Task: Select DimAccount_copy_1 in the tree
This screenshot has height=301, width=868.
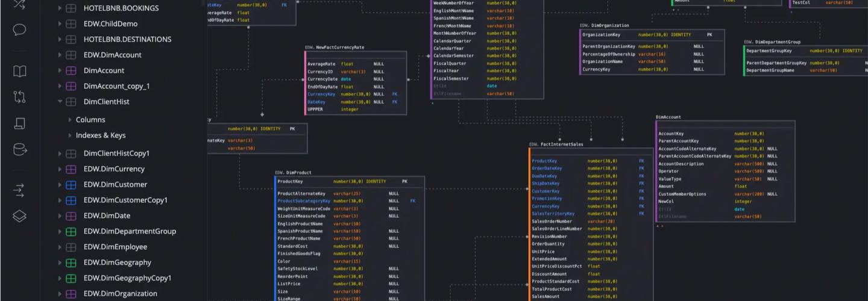Action: (x=116, y=86)
